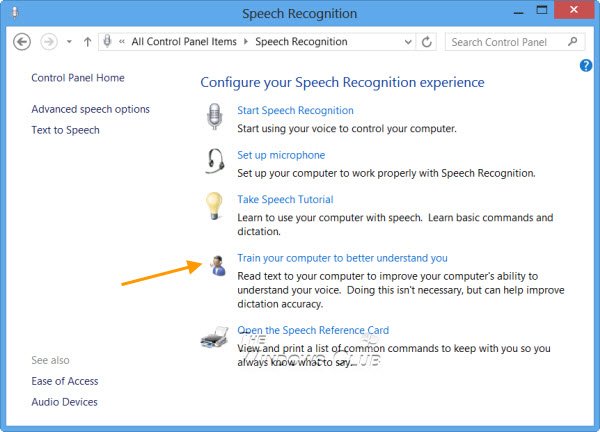
Task: Click the magnifier icon in the search box
Action: click(572, 41)
